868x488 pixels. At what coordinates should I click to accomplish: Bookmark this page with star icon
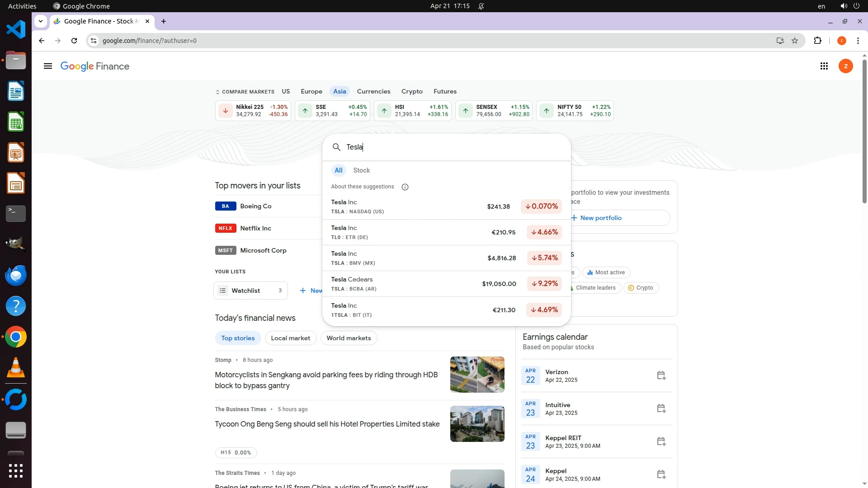pyautogui.click(x=795, y=41)
